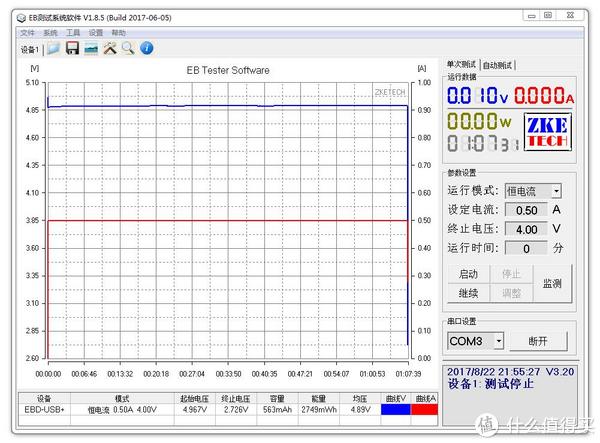Click the 起始电压 column header

click(x=195, y=398)
